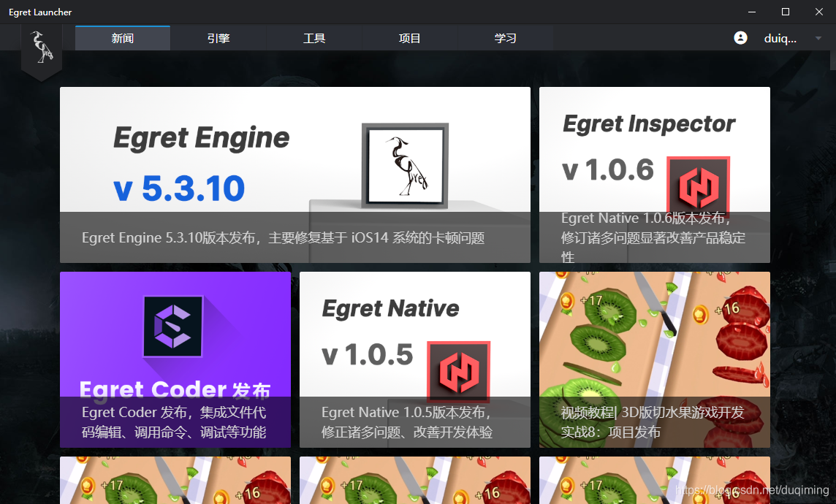Open the bottom-right fruit game thumbnail
The width and height of the screenshot is (836, 504).
(x=655, y=480)
